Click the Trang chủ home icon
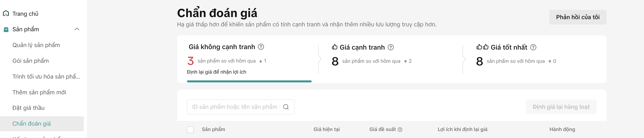The image size is (644, 138). 6,13
